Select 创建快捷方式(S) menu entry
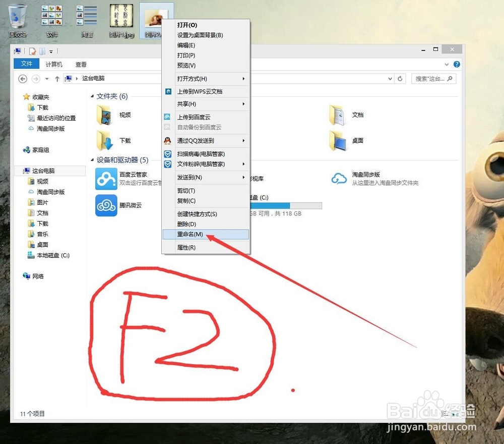 [x=206, y=214]
